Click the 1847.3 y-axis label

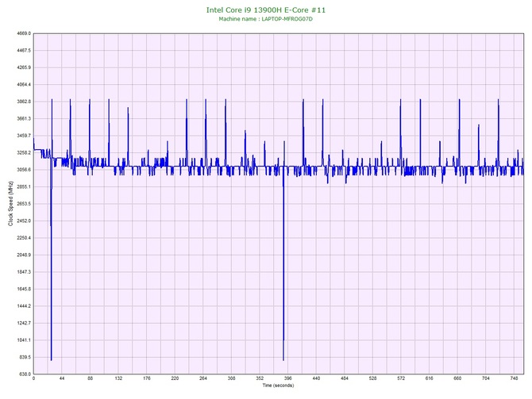pyautogui.click(x=24, y=272)
